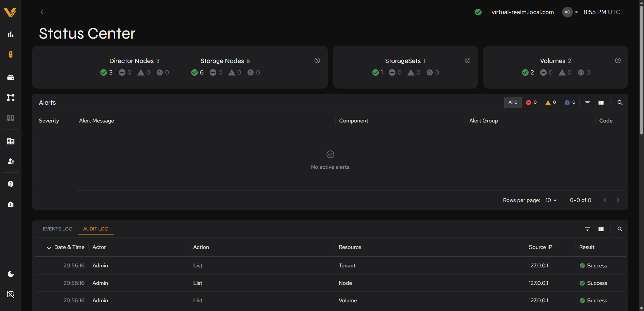Open help for the StorageSets card

[468, 60]
